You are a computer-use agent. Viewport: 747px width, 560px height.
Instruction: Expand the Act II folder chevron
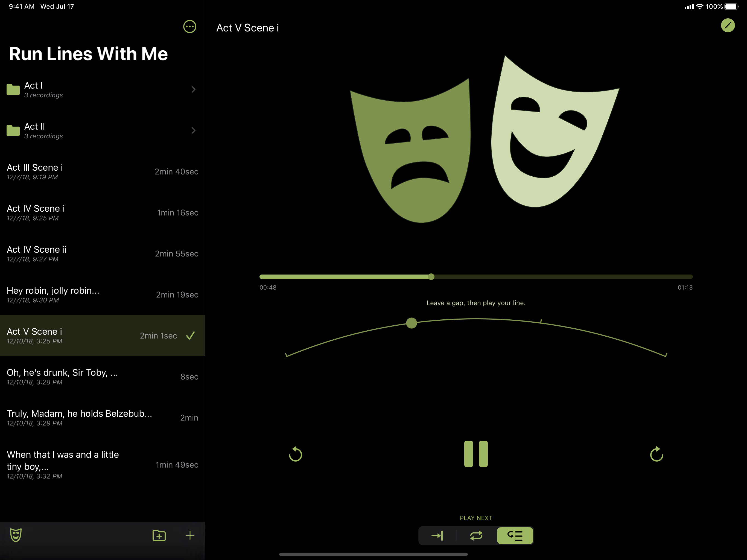click(193, 130)
